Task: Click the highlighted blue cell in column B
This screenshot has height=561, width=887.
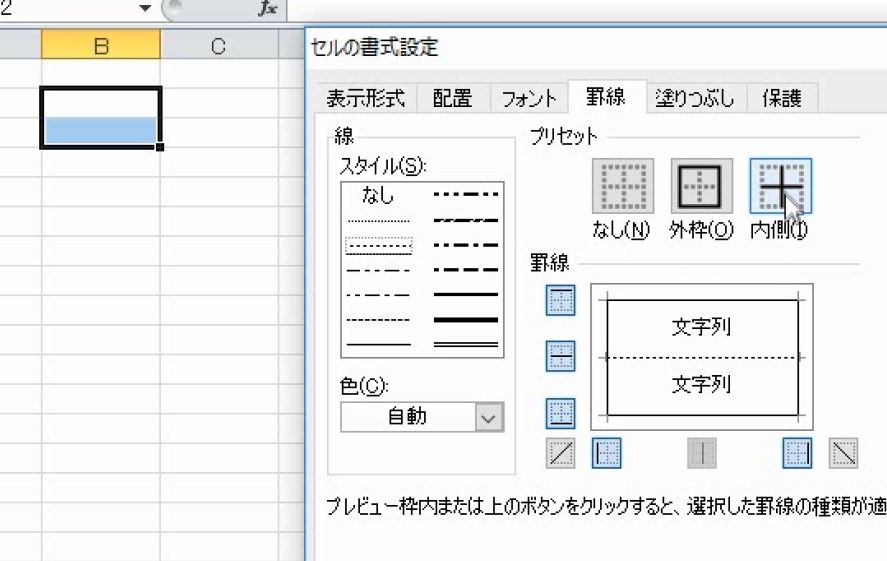Action: (101, 130)
